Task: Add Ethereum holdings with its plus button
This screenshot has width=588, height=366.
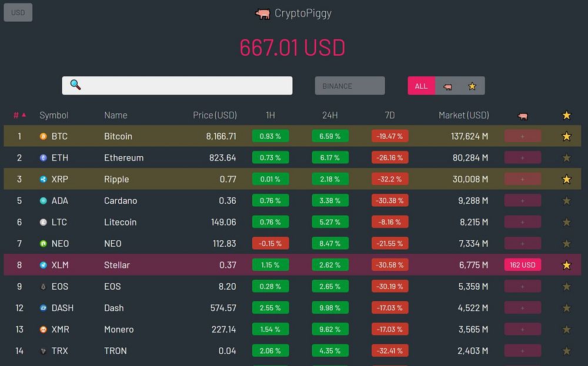Action: [x=522, y=157]
